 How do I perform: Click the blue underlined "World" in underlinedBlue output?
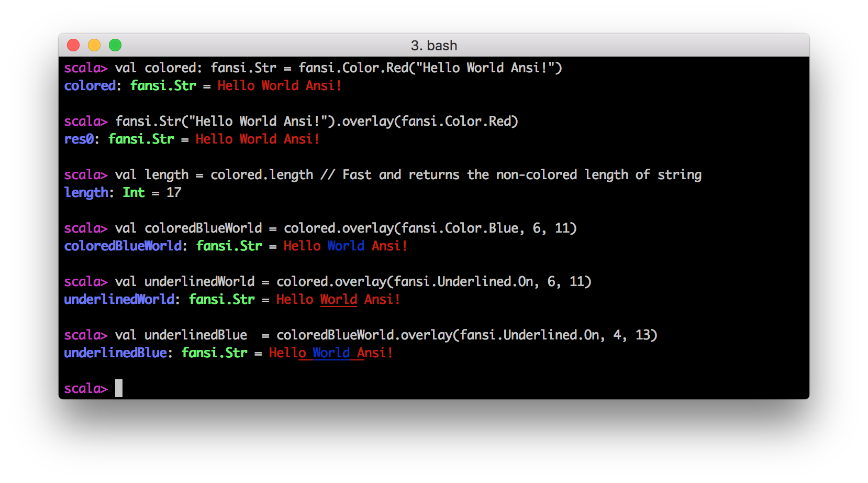click(x=331, y=353)
